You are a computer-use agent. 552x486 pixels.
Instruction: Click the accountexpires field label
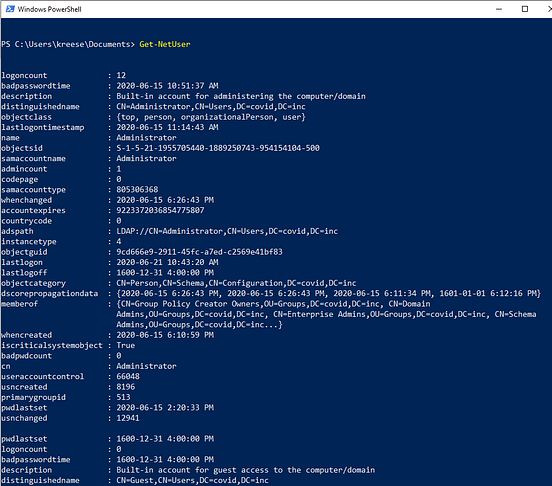[x=33, y=210]
